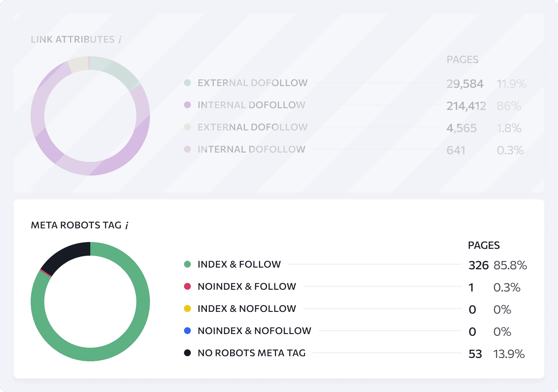Click the 86% percentage value
The width and height of the screenshot is (558, 392).
pos(509,106)
